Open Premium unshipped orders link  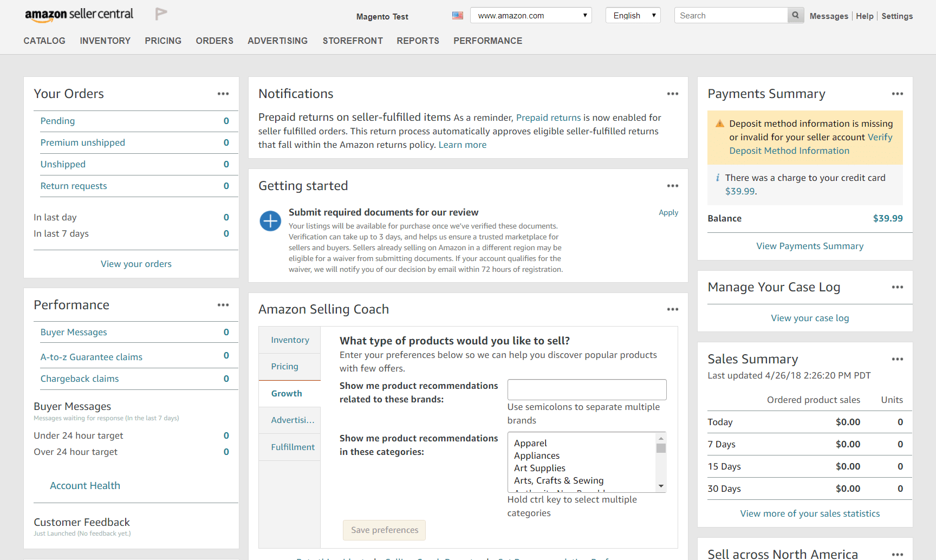tap(83, 142)
